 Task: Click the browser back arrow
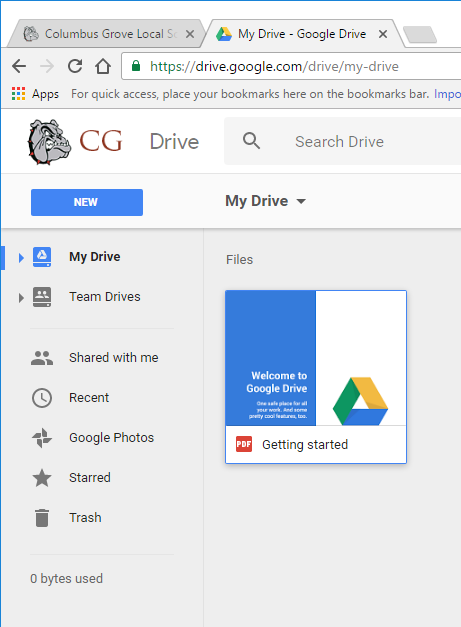point(19,66)
